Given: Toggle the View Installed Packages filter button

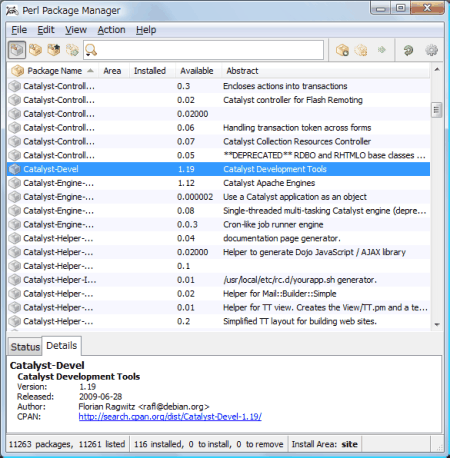Looking at the screenshot, I should (35, 50).
